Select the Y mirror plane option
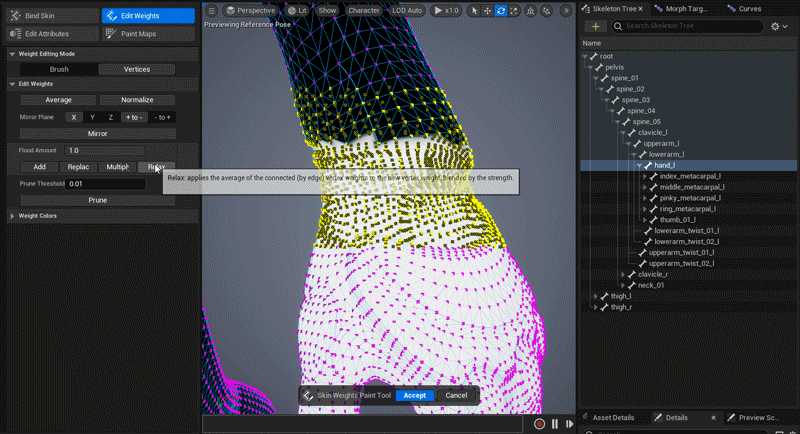Viewport: 800px width, 434px height. tap(92, 117)
